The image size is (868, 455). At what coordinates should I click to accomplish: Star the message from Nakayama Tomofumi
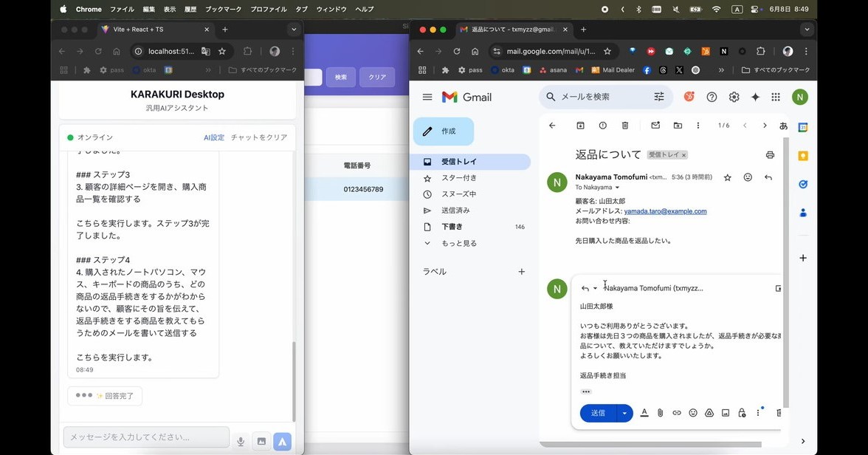pyautogui.click(x=728, y=178)
